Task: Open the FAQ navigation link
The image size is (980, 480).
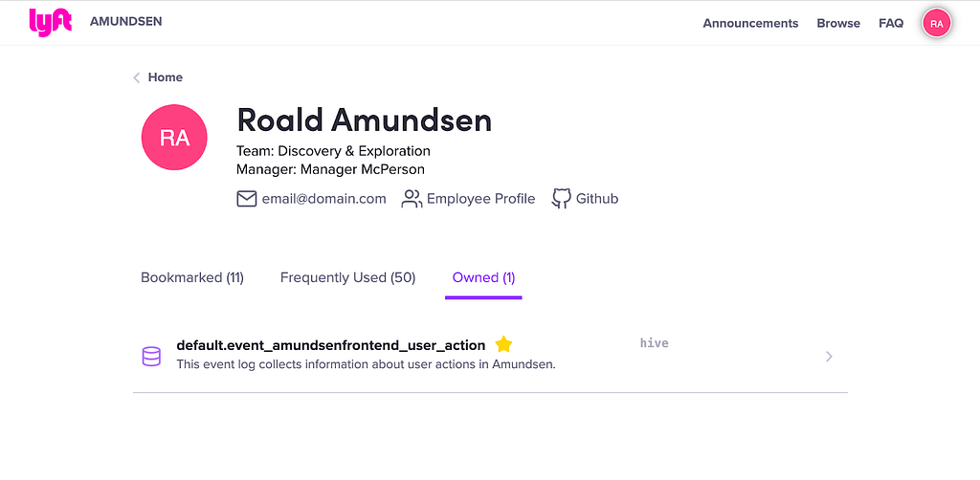Action: pyautogui.click(x=891, y=23)
